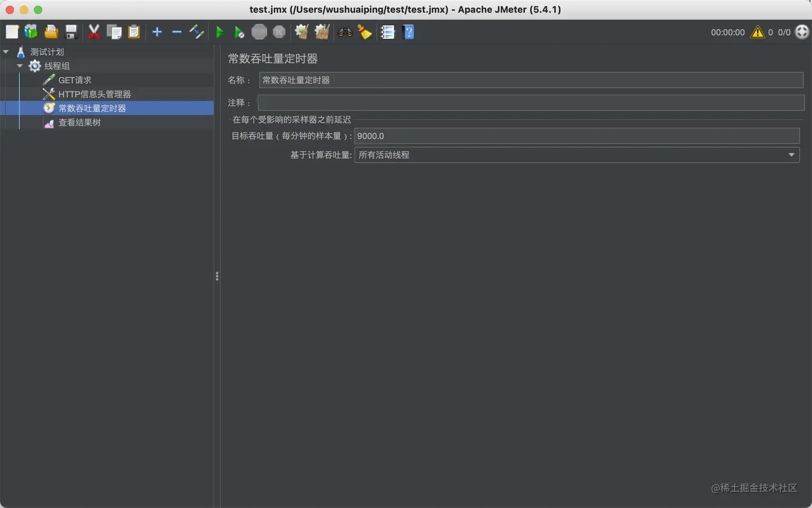Open the Help question mark icon
This screenshot has width=812, height=508.
pyautogui.click(x=408, y=32)
